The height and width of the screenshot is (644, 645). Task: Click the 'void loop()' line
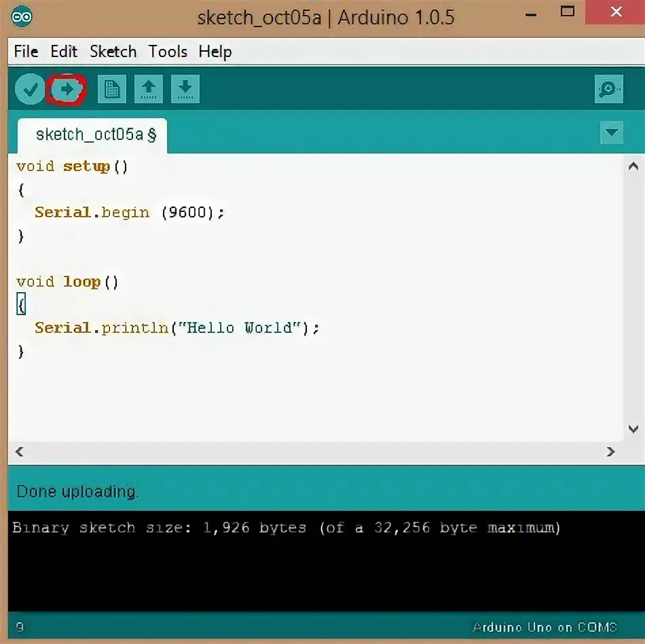pyautogui.click(x=67, y=283)
